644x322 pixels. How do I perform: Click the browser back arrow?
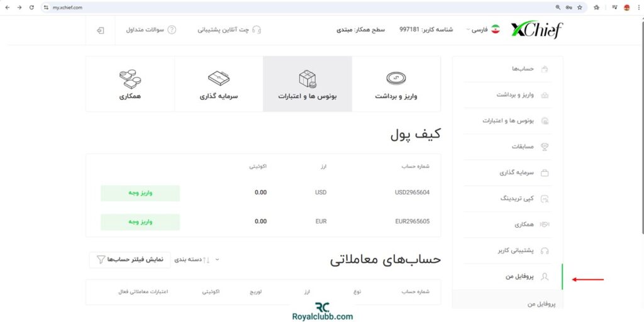(8, 8)
